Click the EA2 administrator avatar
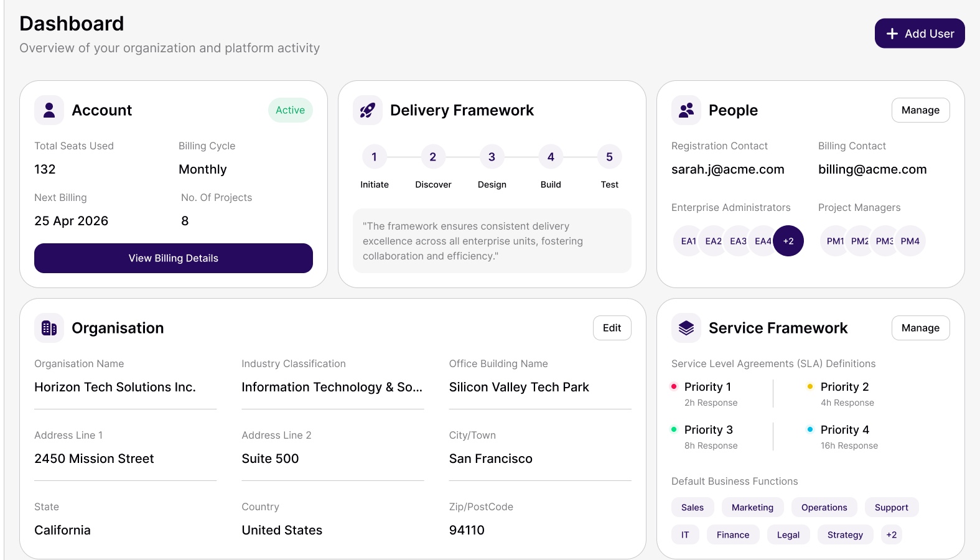The width and height of the screenshot is (980, 560). tap(713, 241)
